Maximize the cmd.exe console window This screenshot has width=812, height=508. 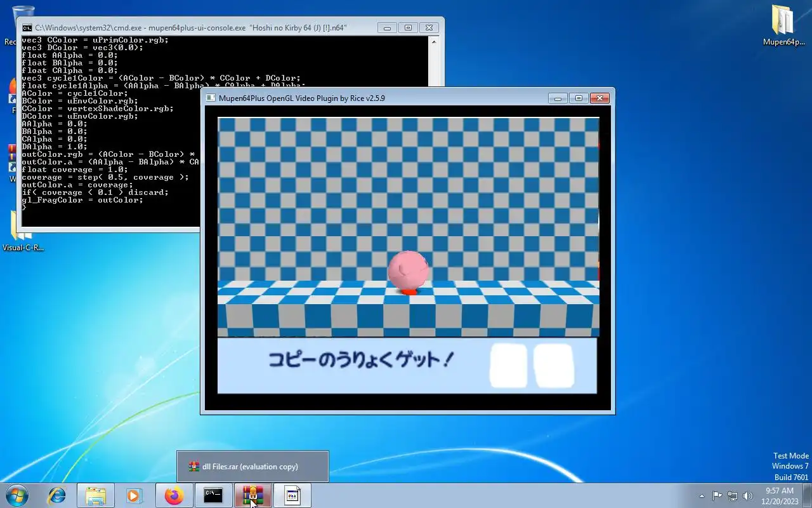point(408,28)
